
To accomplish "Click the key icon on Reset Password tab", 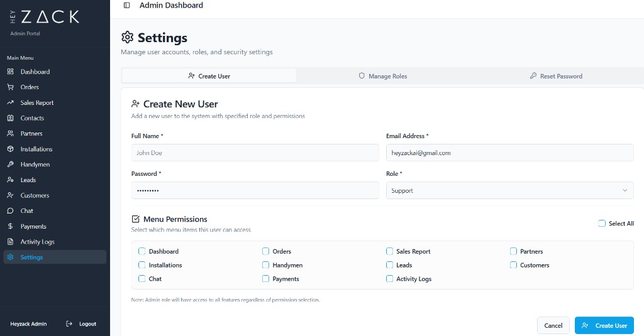I will 533,76.
